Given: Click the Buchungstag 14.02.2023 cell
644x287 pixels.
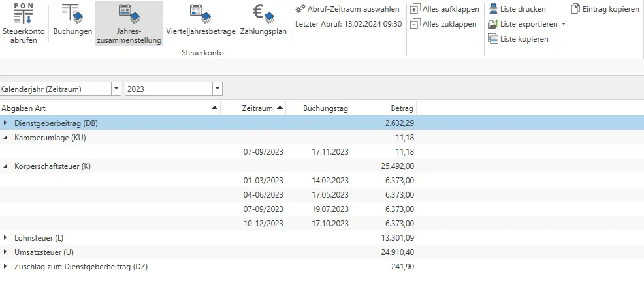Looking at the screenshot, I should coord(329,181).
